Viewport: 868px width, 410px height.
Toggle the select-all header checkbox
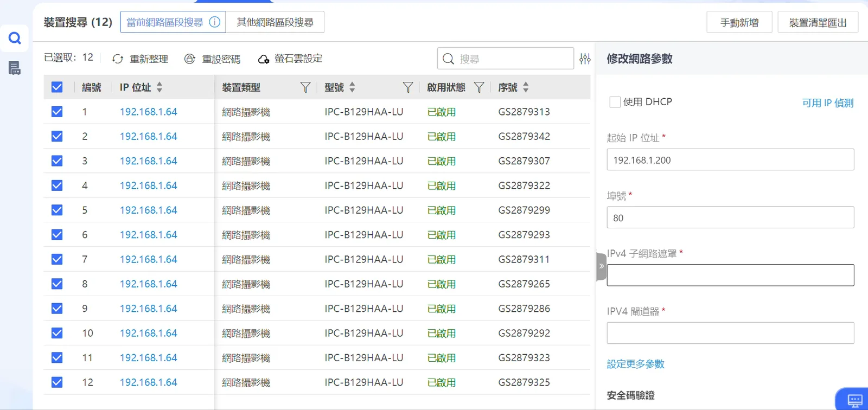pos(57,87)
